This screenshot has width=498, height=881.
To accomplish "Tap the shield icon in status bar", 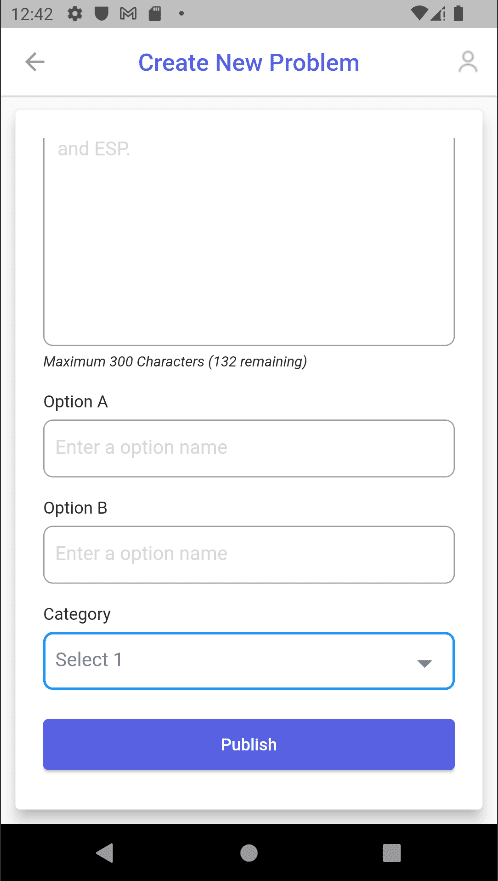I will click(101, 14).
